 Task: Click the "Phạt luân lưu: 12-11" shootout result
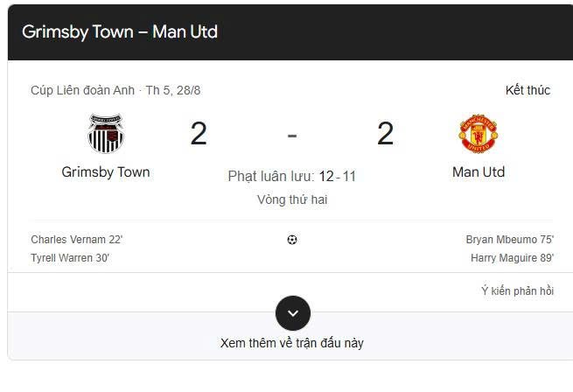tap(292, 177)
